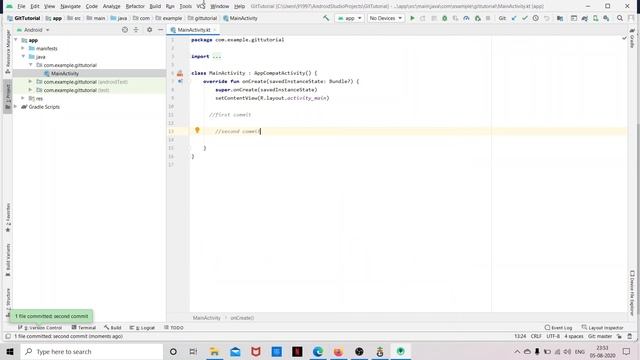
Task: Collapse the app module tree node
Action: tap(16, 40)
